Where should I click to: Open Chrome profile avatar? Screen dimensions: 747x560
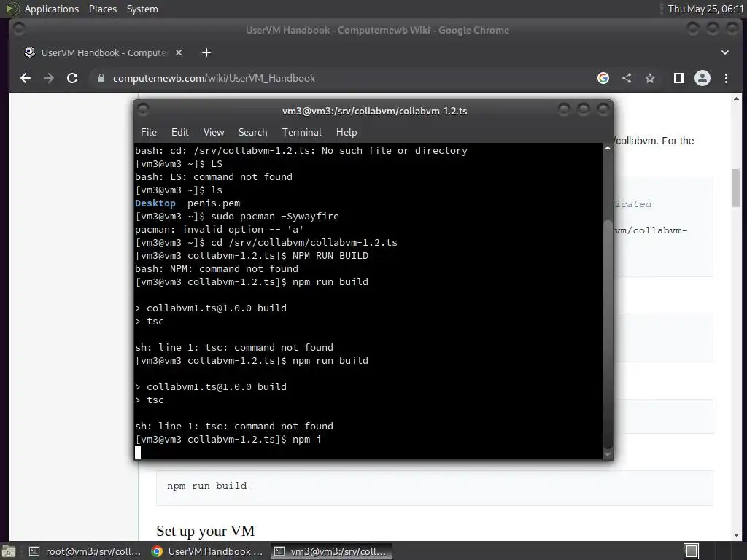pyautogui.click(x=703, y=78)
